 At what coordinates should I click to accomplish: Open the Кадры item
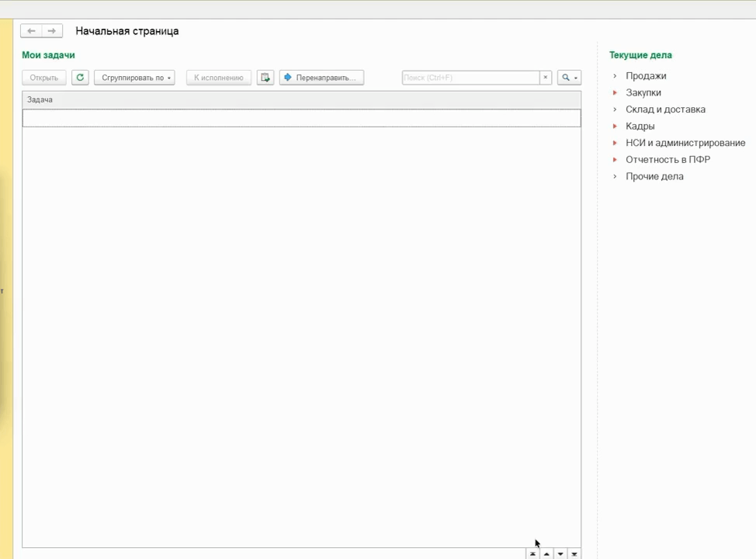coord(640,127)
